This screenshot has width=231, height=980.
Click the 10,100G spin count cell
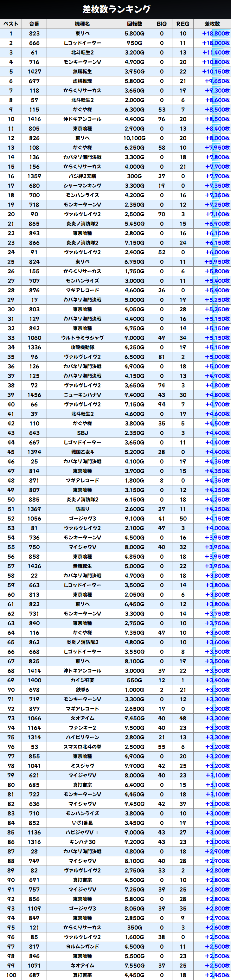[x=134, y=138]
